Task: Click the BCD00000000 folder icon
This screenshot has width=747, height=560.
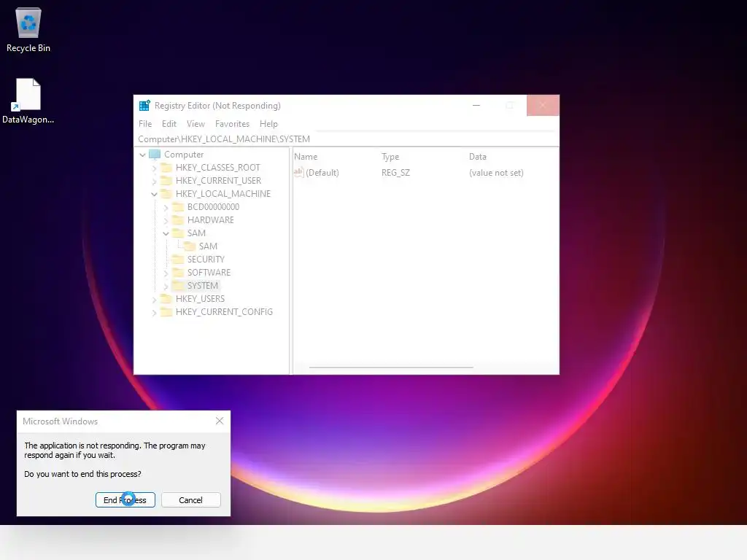Action: click(178, 206)
